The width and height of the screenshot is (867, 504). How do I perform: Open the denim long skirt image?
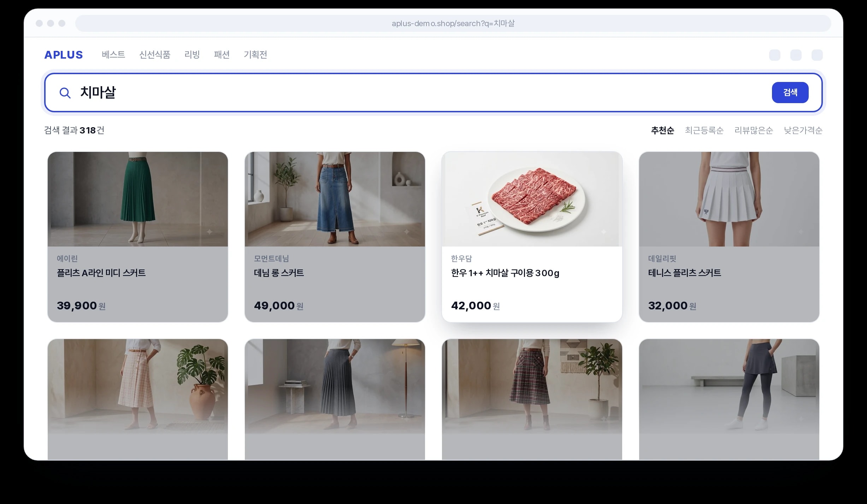click(x=335, y=199)
